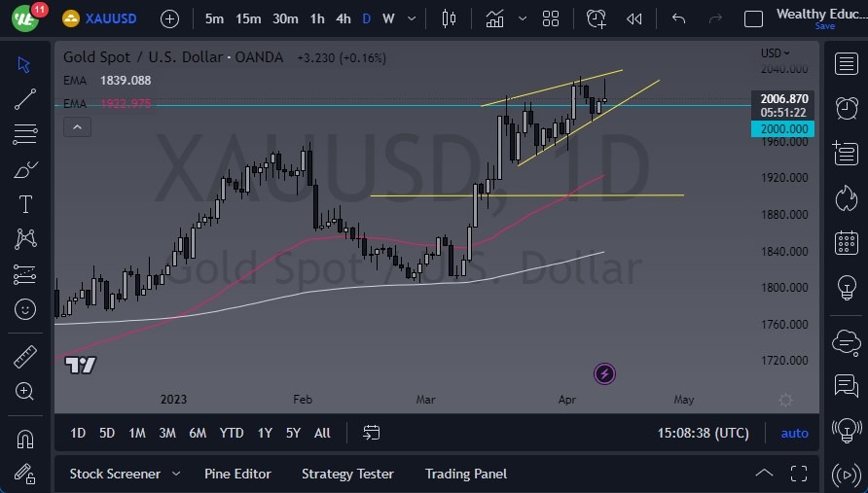The image size is (868, 493).
Task: Open the public chats cloud panel
Action: click(846, 342)
